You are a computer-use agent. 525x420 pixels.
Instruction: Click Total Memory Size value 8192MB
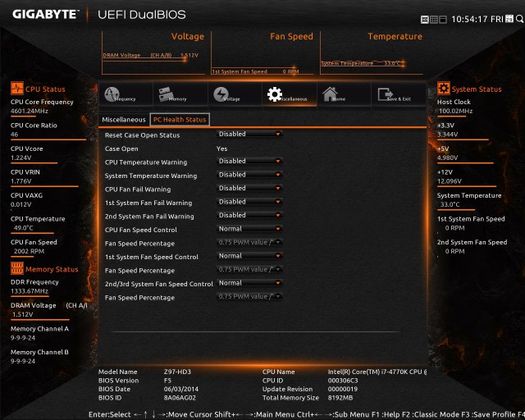tap(340, 398)
